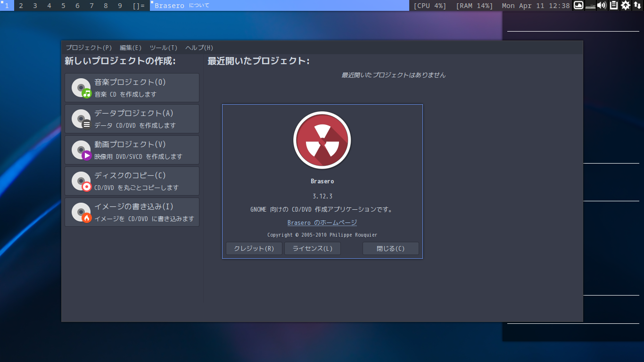Click the []= tiling layout symbol
Viewport: 644px width, 362px height.
click(139, 6)
